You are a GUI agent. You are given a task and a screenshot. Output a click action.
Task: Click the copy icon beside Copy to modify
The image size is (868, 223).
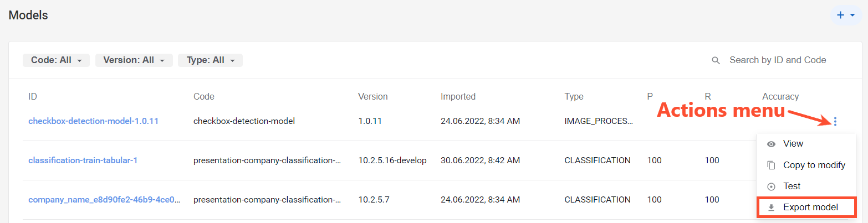click(x=771, y=165)
